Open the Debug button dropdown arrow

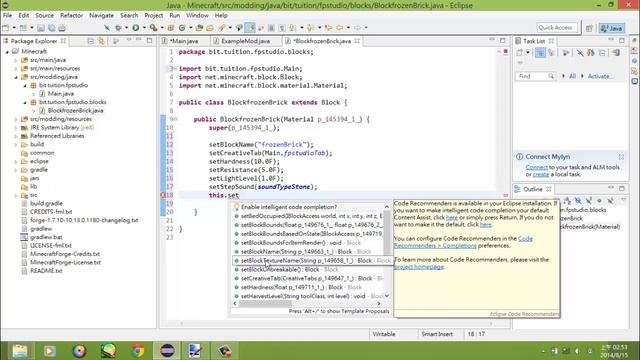pos(126,28)
